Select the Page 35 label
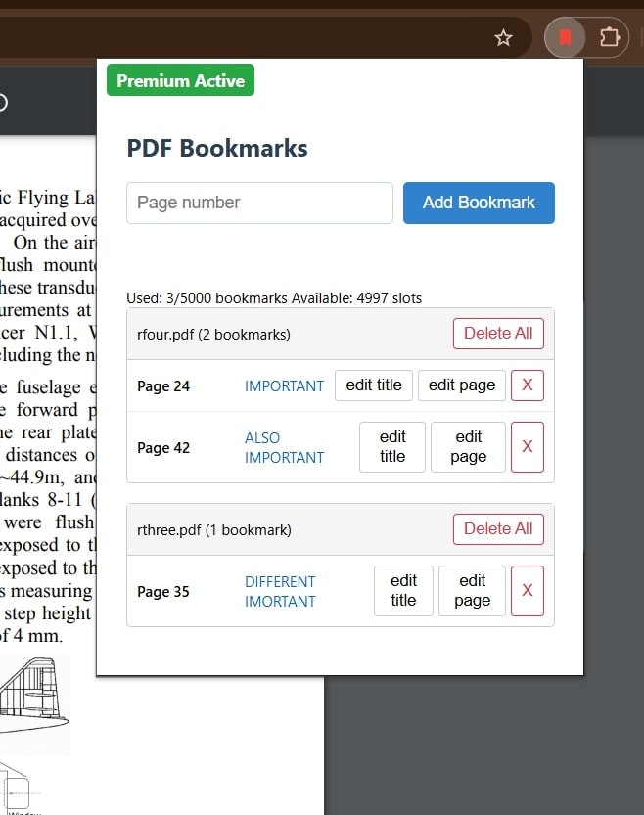Image resolution: width=644 pixels, height=815 pixels. coord(163,592)
